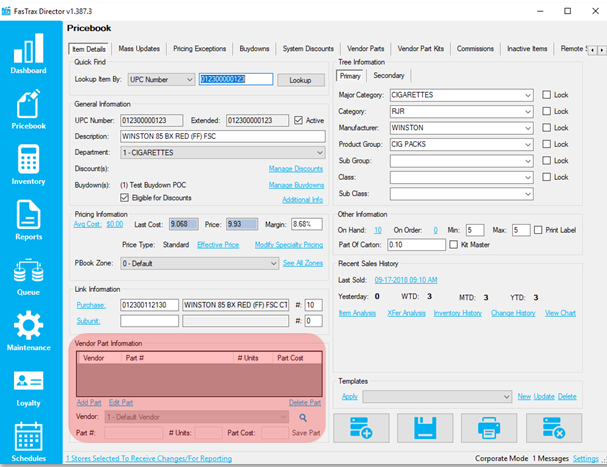
Task: Click the FasTrax Director title bar icon
Action: (6, 11)
